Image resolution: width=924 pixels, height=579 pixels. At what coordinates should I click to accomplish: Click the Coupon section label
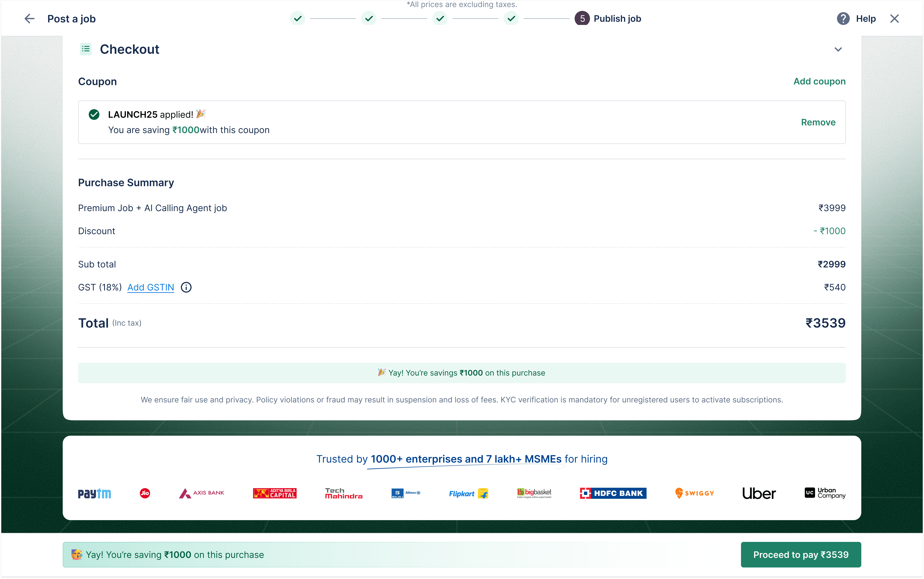97,82
